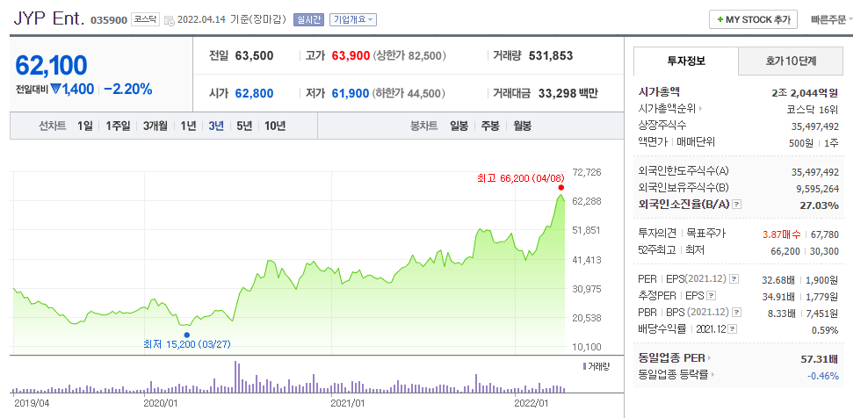Click the help icon next to 배당수익률 2021.12
868x418 pixels.
tap(733, 328)
